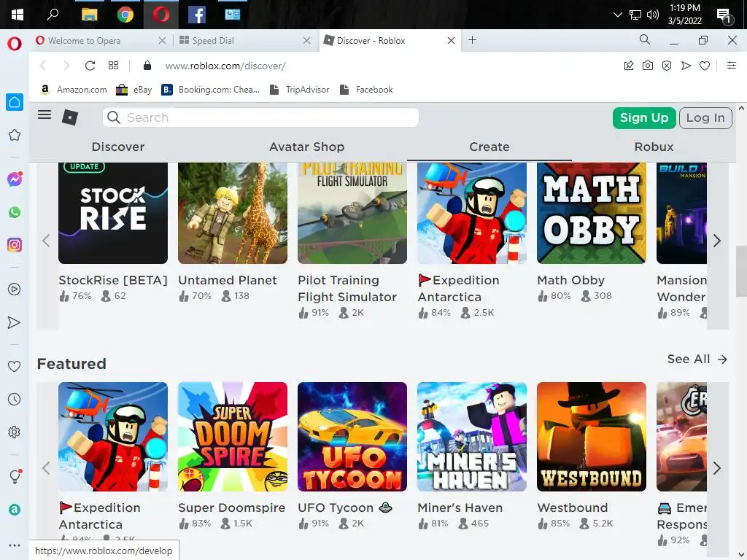Image resolution: width=747 pixels, height=560 pixels.
Task: Open Chrome from the taskbar
Action: point(125,15)
